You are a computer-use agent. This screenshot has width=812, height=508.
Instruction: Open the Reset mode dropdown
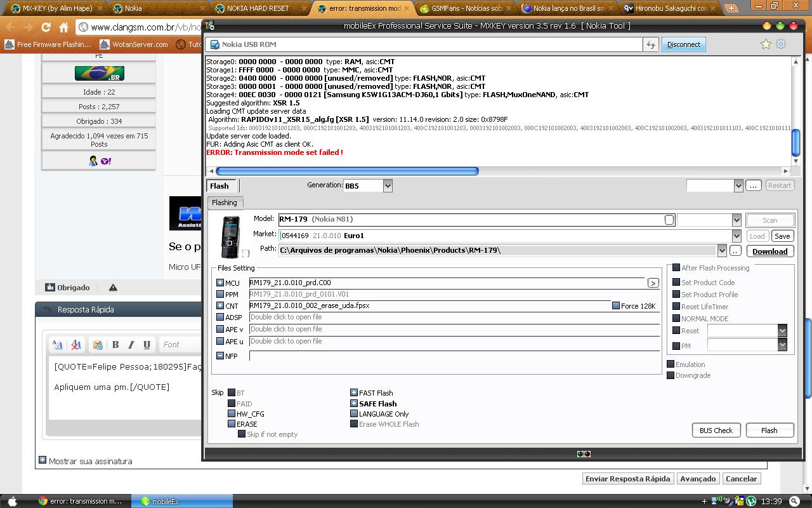tap(782, 331)
